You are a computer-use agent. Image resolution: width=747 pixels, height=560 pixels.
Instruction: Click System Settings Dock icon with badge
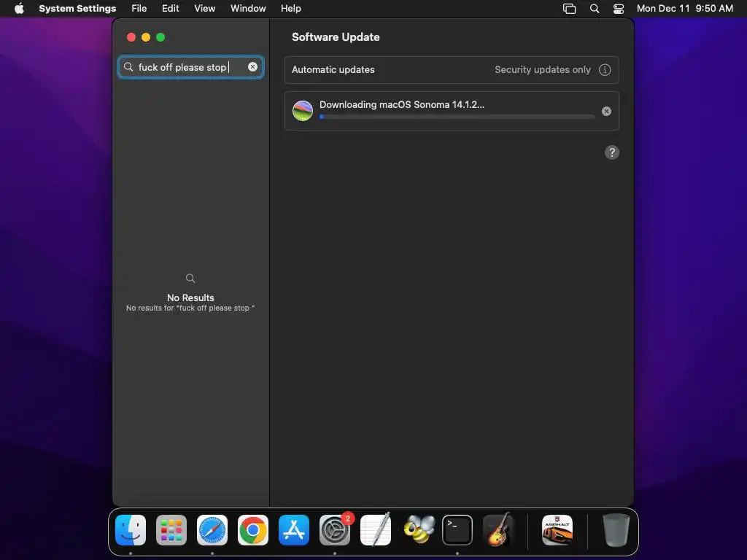[x=335, y=530]
